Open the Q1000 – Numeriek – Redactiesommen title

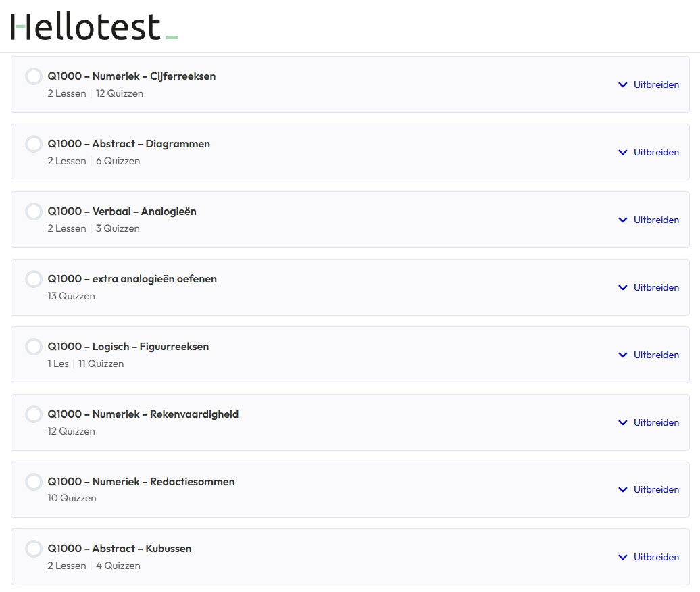[141, 482]
